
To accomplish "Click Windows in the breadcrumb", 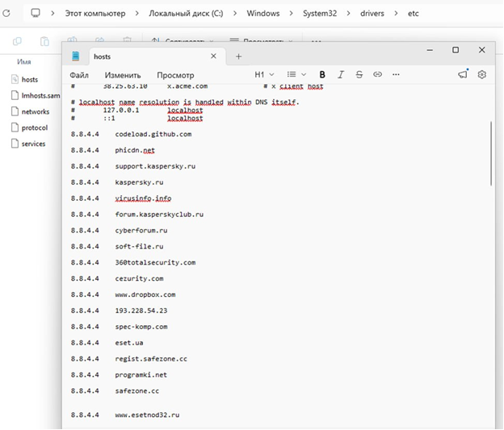I will (263, 14).
